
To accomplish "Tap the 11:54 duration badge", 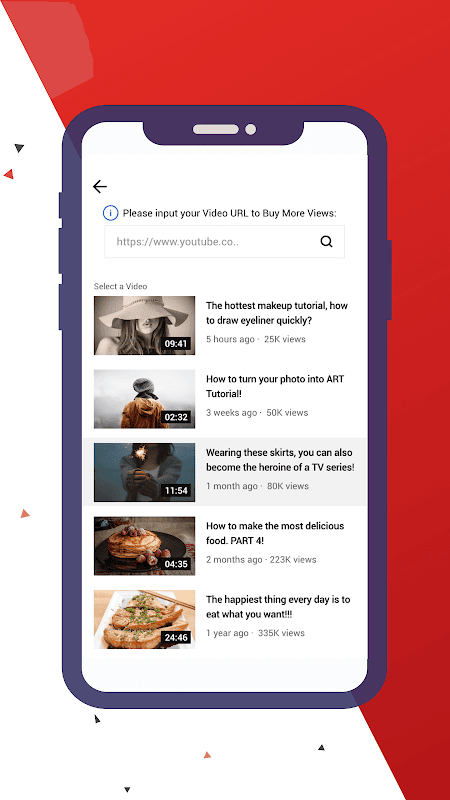I will (176, 491).
